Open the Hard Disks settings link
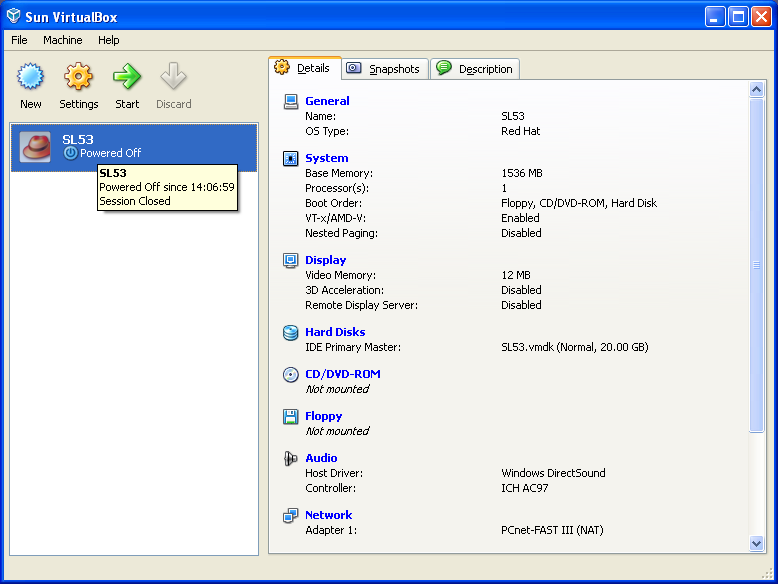This screenshot has width=778, height=584. [x=335, y=332]
